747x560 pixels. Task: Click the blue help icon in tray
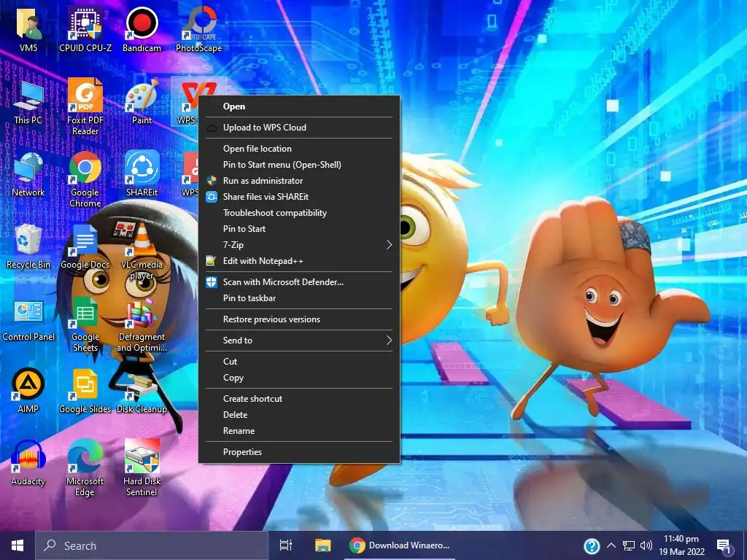pos(592,545)
